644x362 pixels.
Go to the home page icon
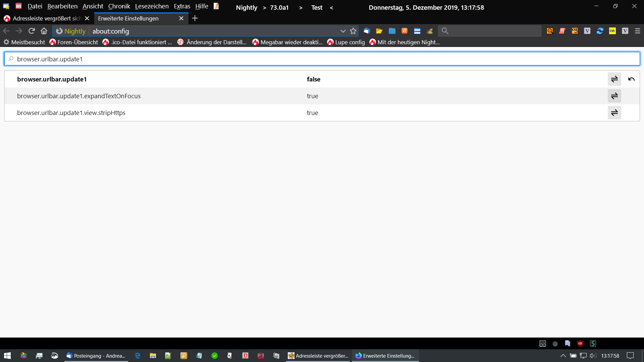tap(44, 31)
